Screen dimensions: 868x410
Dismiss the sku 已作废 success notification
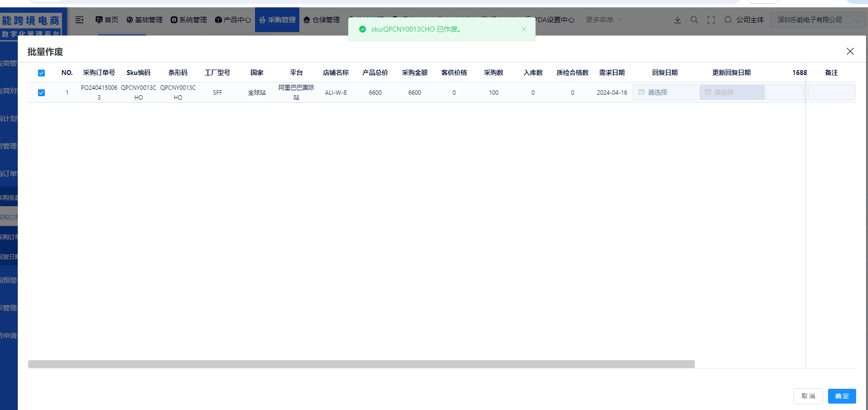pos(524,29)
